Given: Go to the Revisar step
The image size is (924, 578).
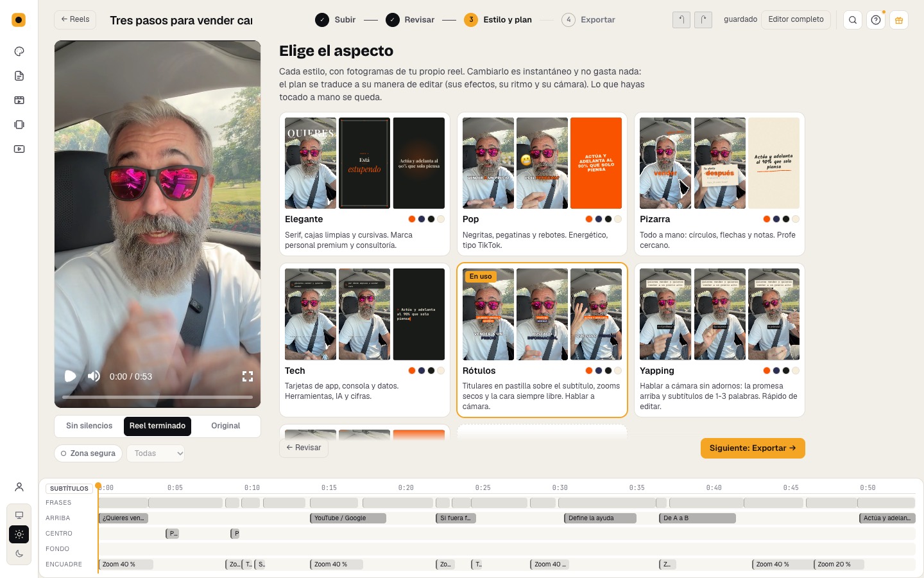Looking at the screenshot, I should 411,20.
